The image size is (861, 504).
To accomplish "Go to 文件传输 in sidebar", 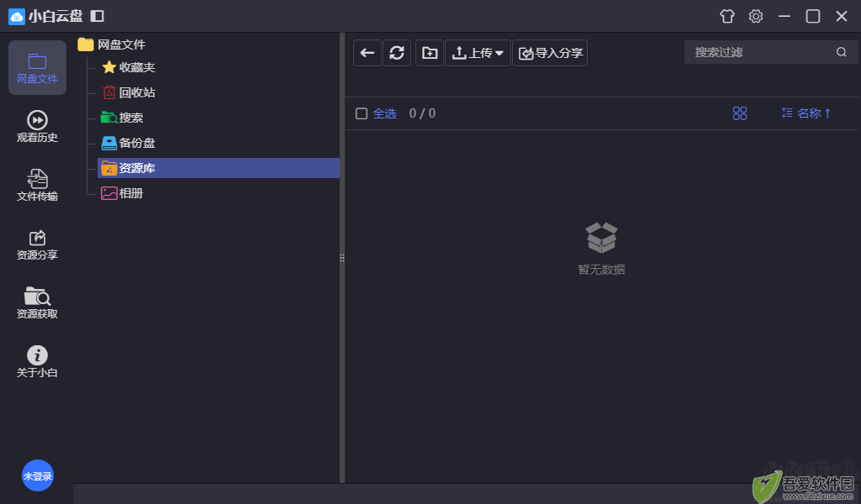I will [37, 186].
